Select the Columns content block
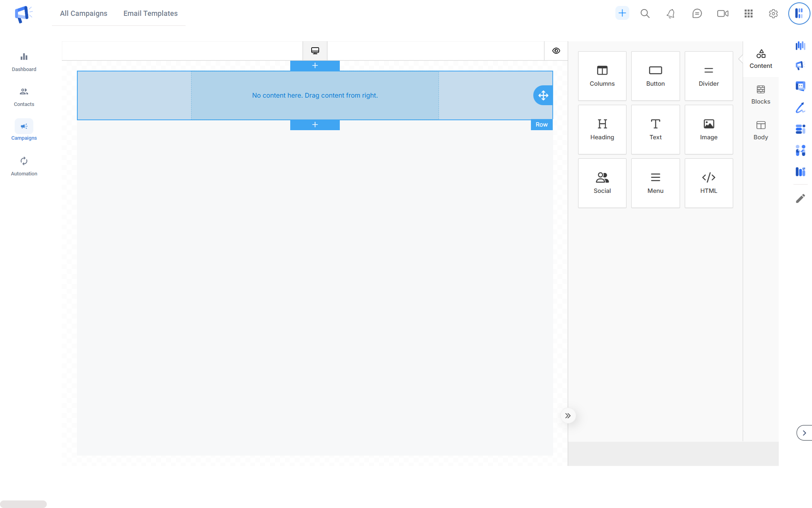Image resolution: width=812 pixels, height=508 pixels. [x=602, y=76]
